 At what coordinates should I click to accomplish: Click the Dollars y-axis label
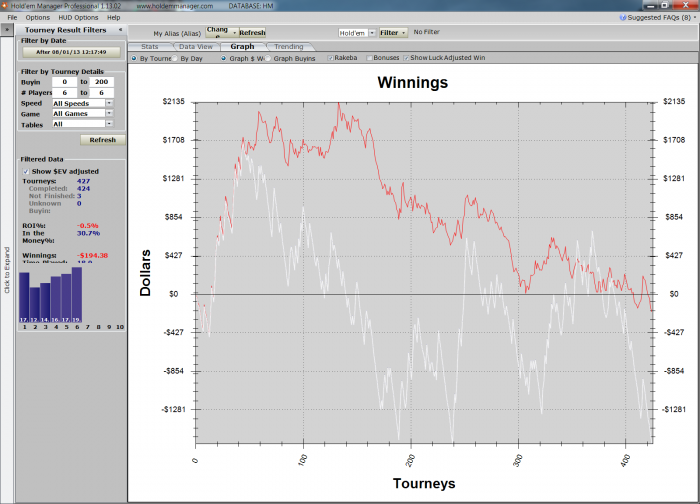point(145,273)
